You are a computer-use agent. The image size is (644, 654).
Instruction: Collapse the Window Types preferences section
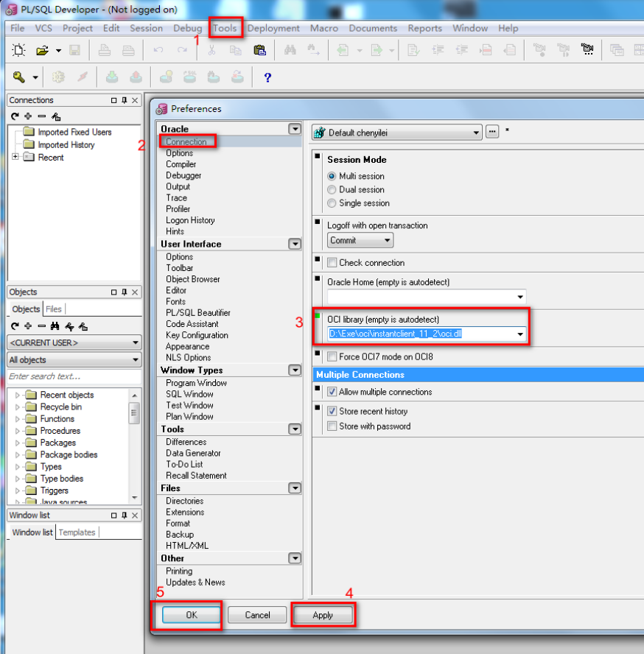(295, 370)
